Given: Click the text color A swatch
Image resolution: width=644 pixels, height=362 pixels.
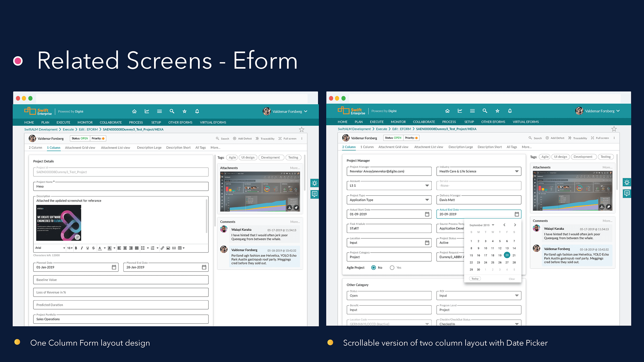Looking at the screenshot, I should coord(100,248).
